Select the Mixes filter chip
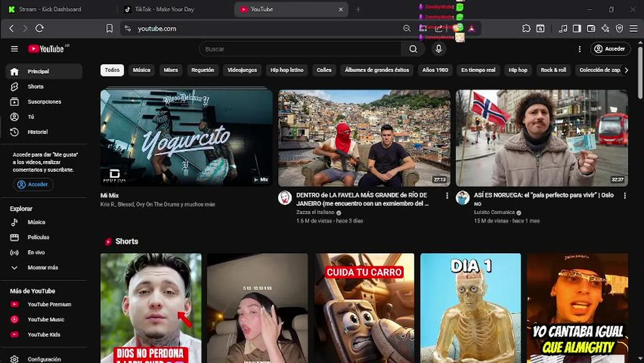Image resolution: width=644 pixels, height=363 pixels. click(x=171, y=70)
